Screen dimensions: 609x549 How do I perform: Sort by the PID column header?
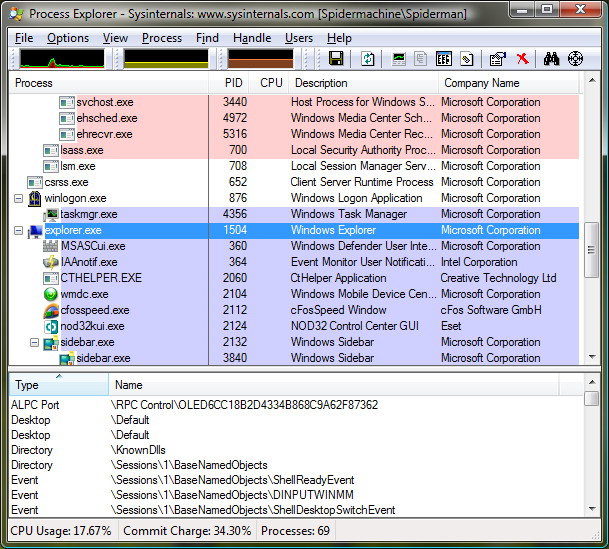229,83
